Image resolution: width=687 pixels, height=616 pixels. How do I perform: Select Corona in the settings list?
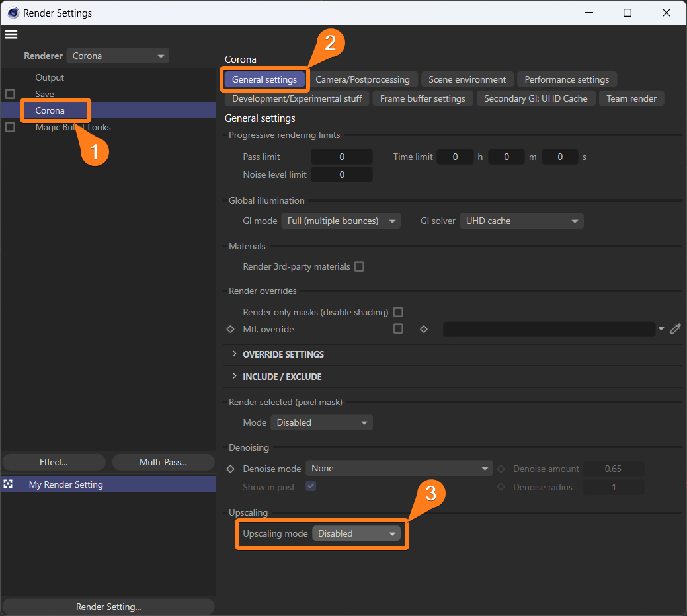point(50,110)
